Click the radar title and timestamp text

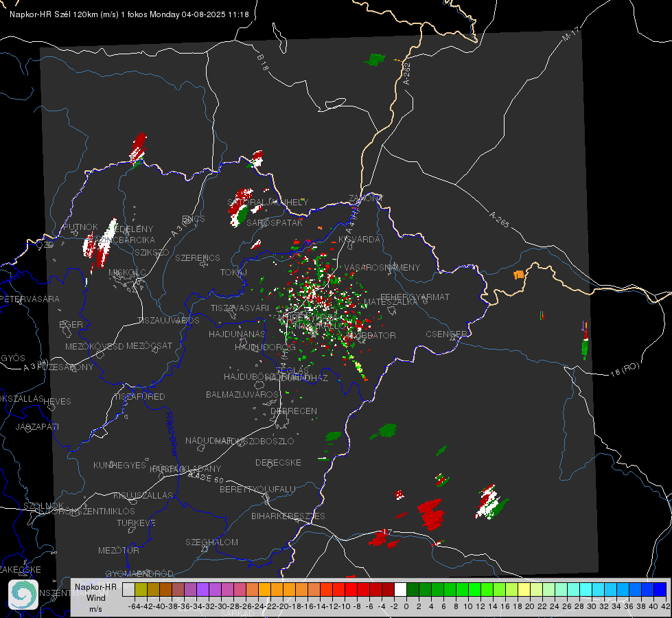coord(129,14)
